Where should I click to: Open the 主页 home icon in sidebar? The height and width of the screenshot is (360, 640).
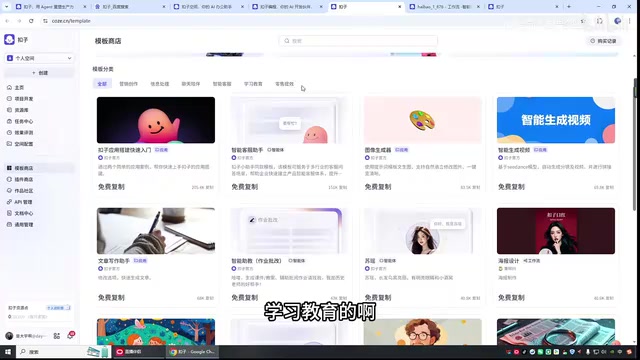9,87
